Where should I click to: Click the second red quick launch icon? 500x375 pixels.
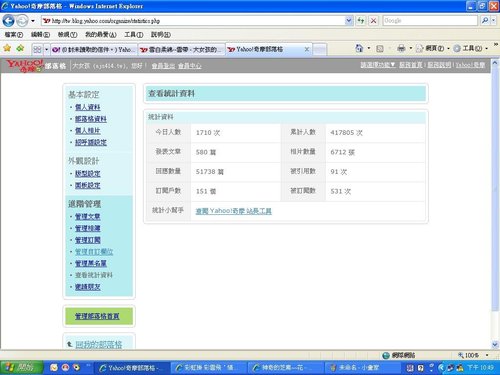[x=65, y=367]
